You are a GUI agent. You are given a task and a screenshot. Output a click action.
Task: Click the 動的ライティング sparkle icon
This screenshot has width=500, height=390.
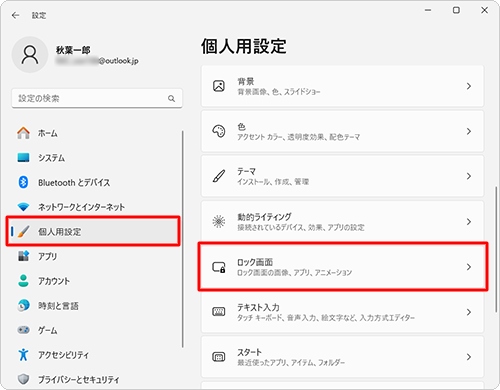(219, 221)
